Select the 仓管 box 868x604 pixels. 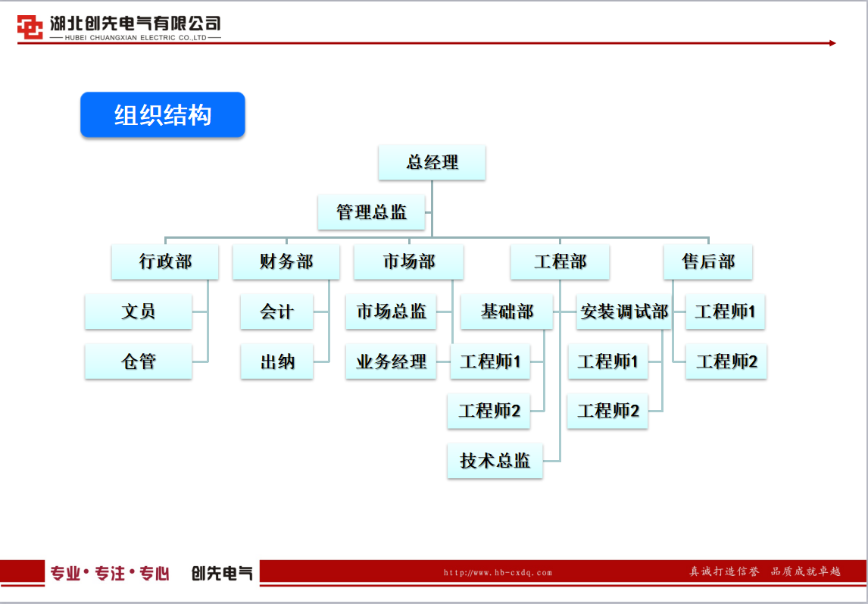(x=138, y=361)
